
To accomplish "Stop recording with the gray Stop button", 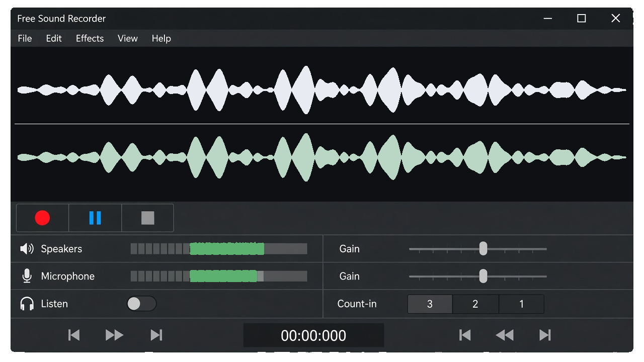I will click(x=147, y=218).
